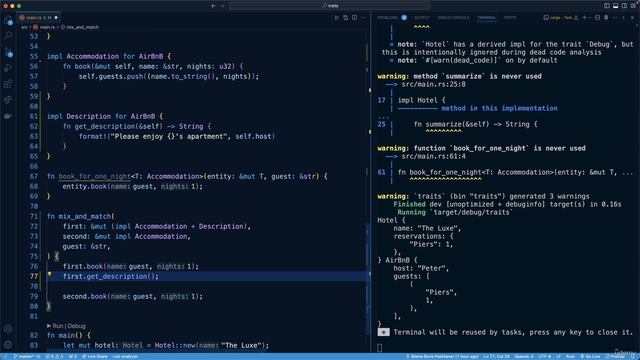
Task: Open launch profile dropdown next to plus
Action: (590, 18)
